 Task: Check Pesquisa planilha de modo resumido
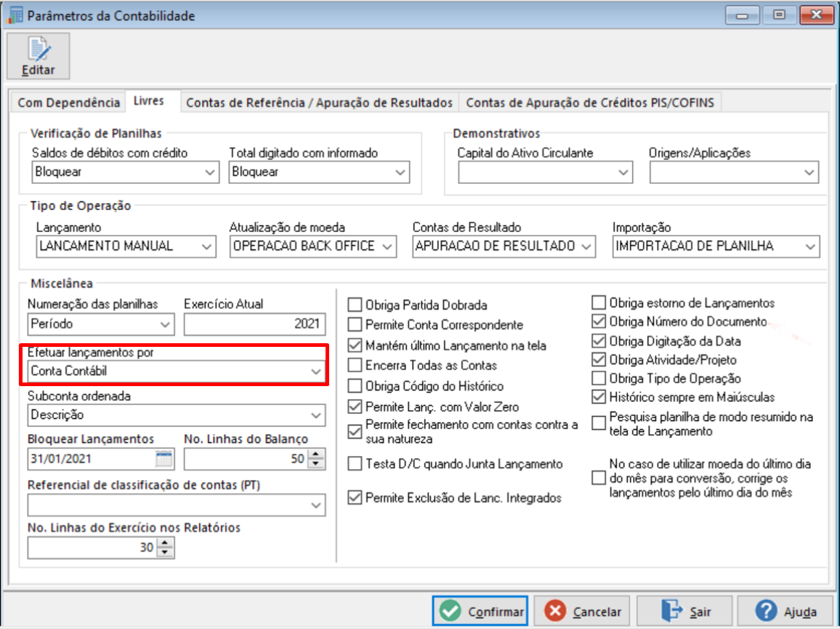[599, 424]
